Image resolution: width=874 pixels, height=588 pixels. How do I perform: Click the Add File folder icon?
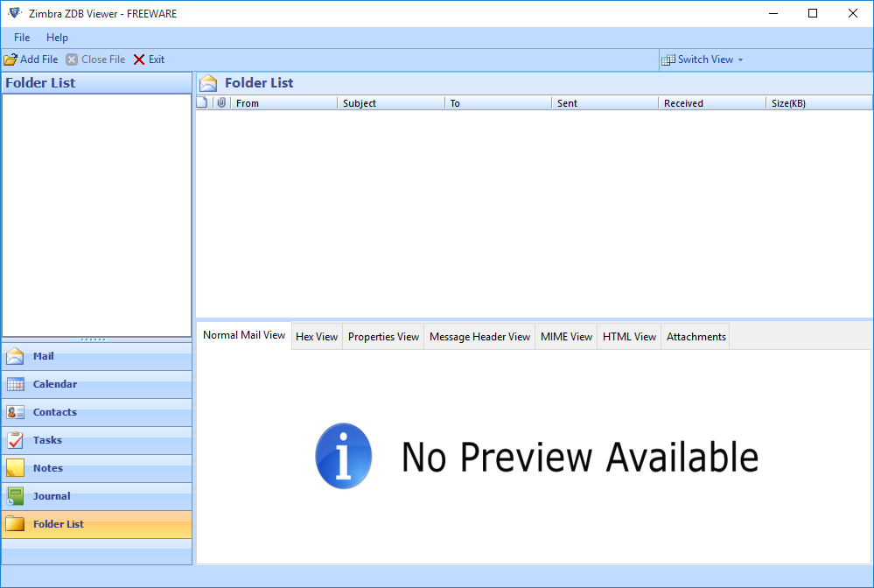tap(10, 59)
